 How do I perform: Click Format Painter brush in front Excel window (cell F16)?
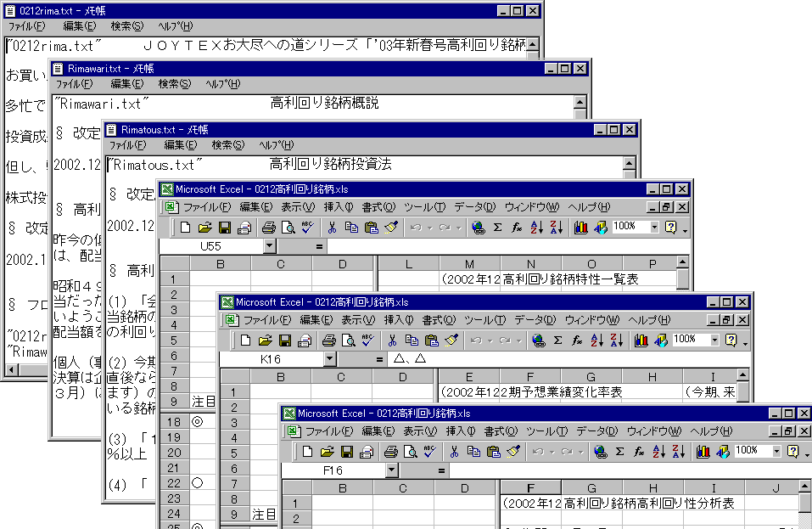[512, 452]
